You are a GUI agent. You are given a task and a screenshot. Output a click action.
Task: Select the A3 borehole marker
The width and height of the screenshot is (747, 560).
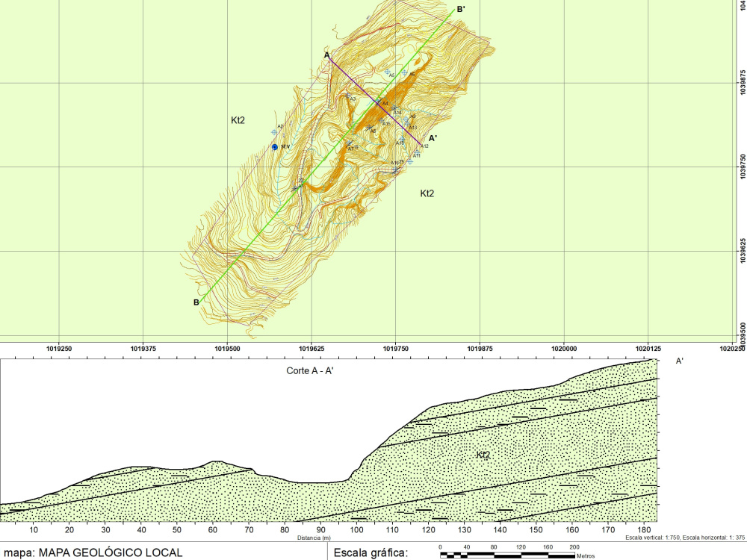[x=348, y=96]
